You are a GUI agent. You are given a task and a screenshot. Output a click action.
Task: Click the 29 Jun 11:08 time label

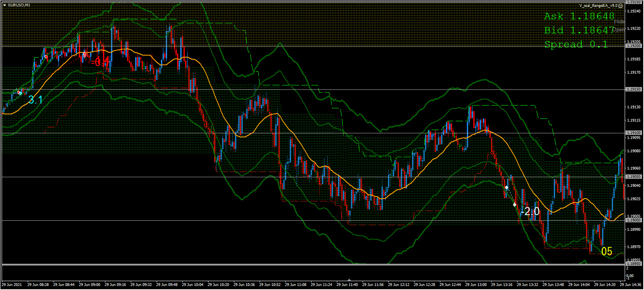[295, 285]
